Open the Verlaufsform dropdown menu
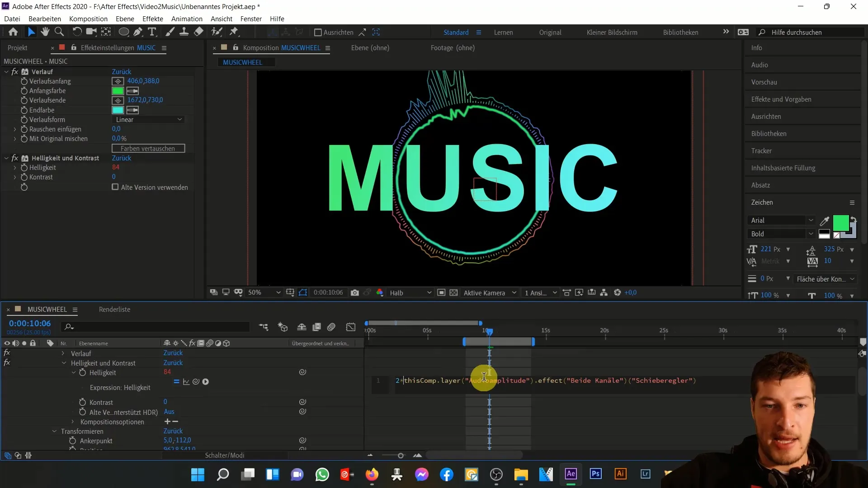This screenshot has height=488, width=868. click(x=147, y=120)
